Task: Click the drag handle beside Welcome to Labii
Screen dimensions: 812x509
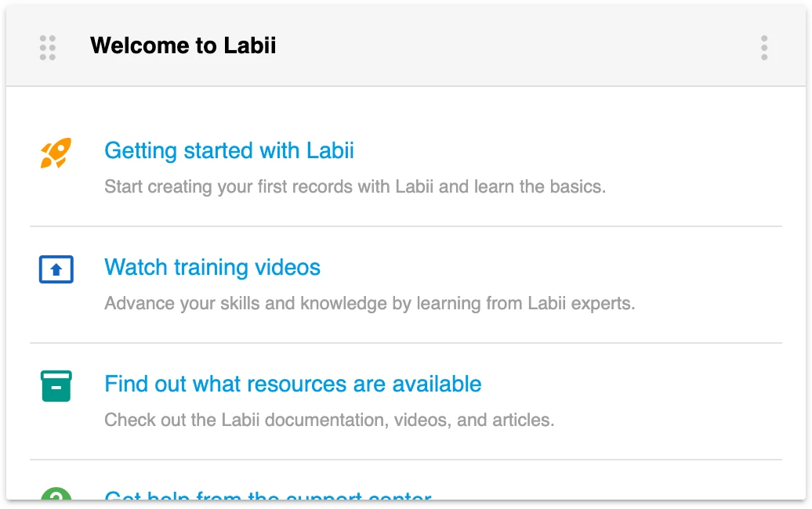Action: click(x=48, y=47)
